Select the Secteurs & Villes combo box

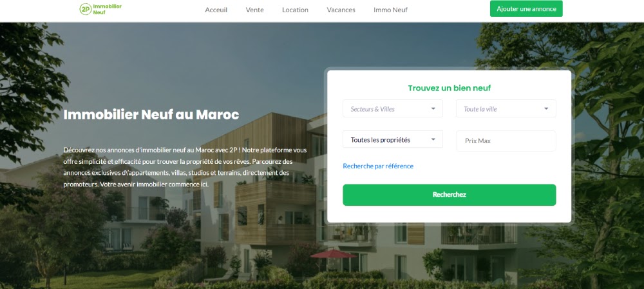(393, 108)
